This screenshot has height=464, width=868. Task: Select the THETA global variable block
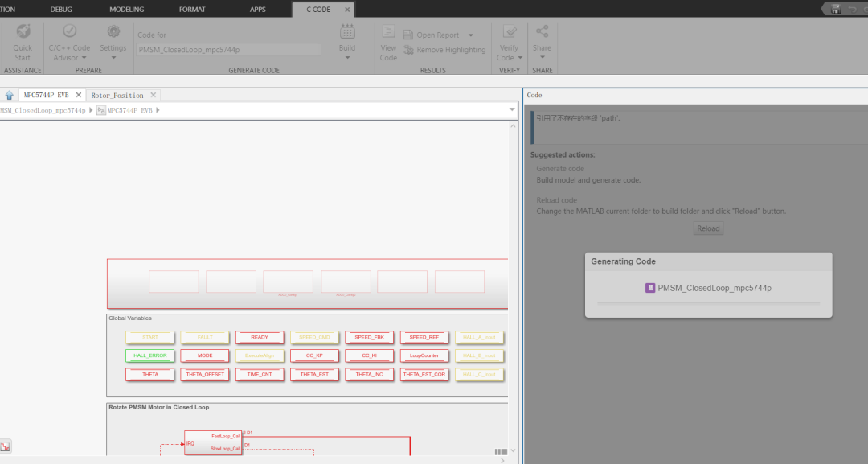(x=150, y=374)
